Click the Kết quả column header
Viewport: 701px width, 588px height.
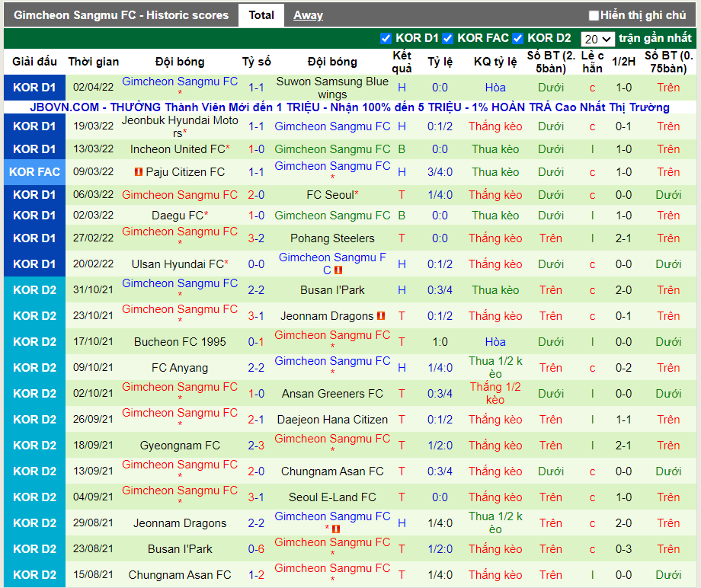402,62
